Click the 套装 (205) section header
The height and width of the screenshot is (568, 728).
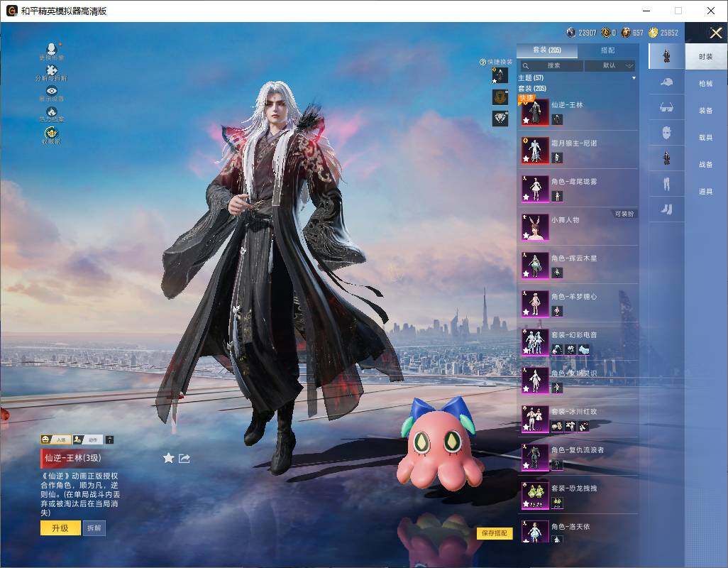(532, 88)
